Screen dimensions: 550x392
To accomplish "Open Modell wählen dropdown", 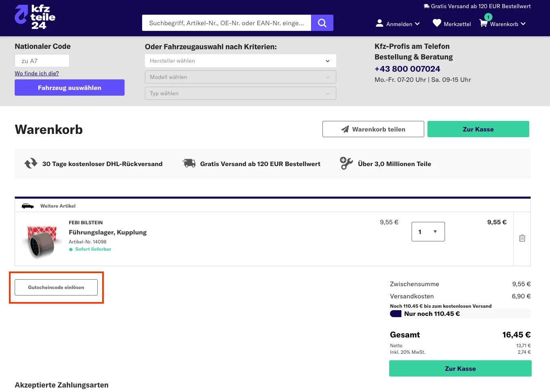I will (x=241, y=77).
